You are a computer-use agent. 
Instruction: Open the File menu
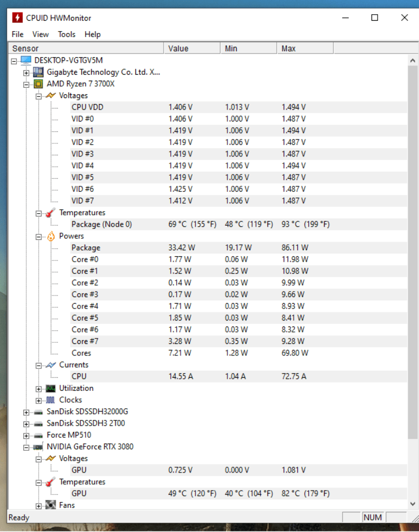click(17, 34)
